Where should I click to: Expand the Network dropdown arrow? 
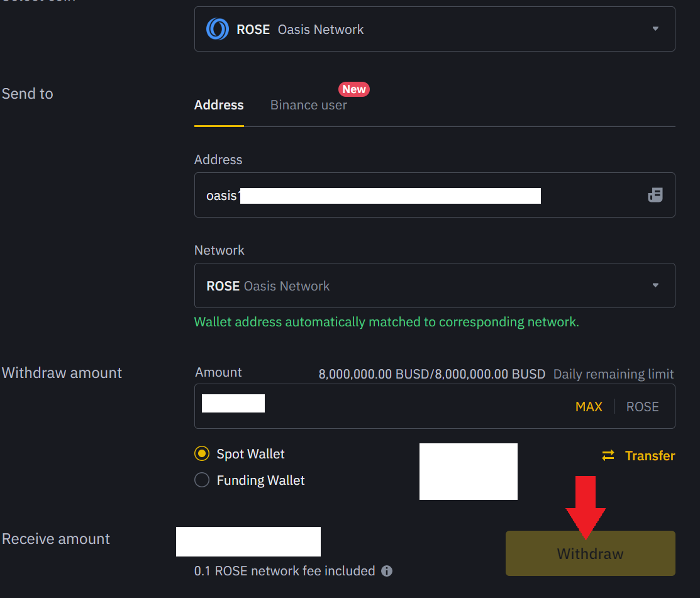tap(655, 285)
